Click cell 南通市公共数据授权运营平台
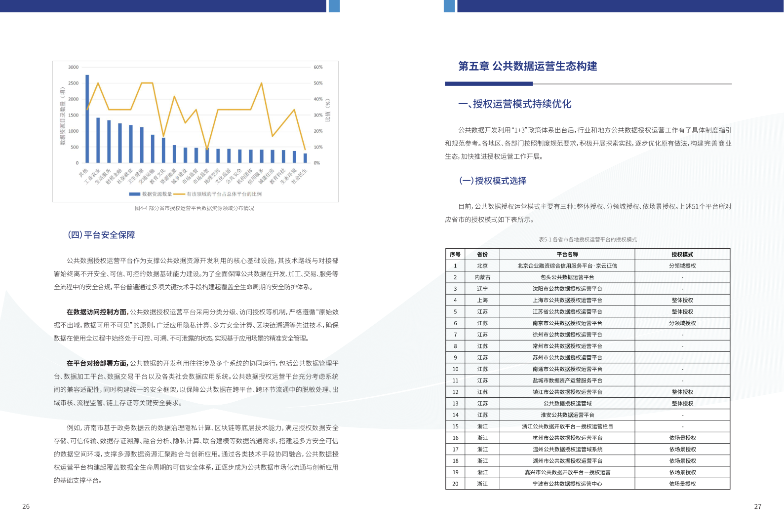The image size is (784, 532). click(x=567, y=369)
